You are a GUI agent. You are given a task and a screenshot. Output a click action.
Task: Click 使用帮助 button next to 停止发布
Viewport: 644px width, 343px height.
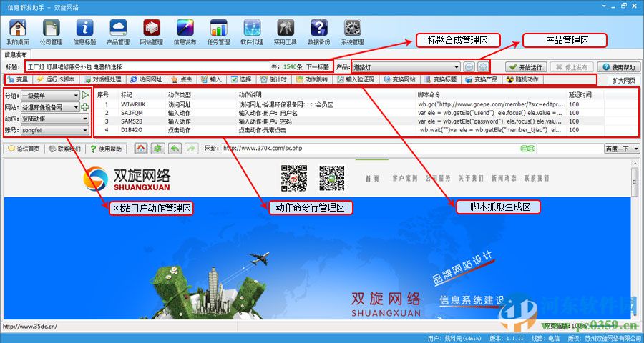point(619,67)
